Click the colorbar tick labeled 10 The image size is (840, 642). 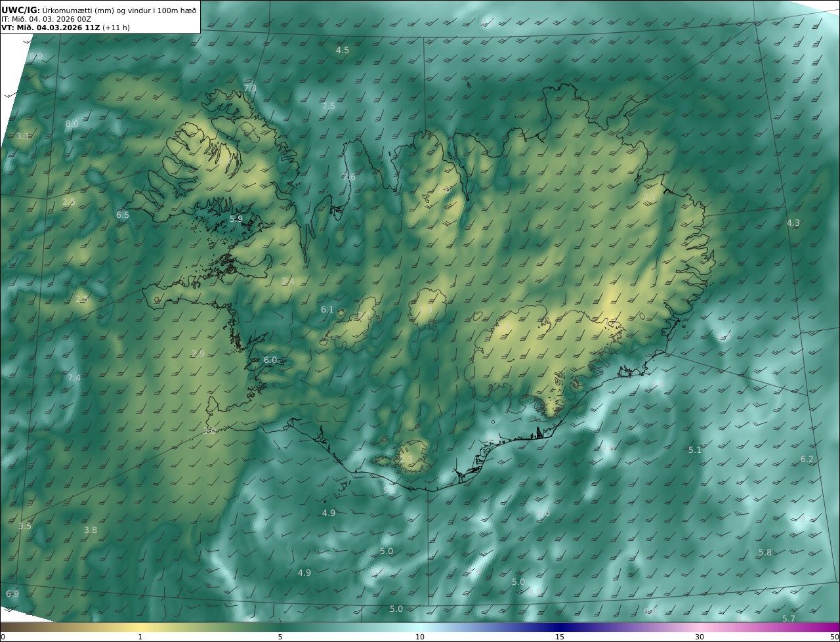tap(420, 637)
